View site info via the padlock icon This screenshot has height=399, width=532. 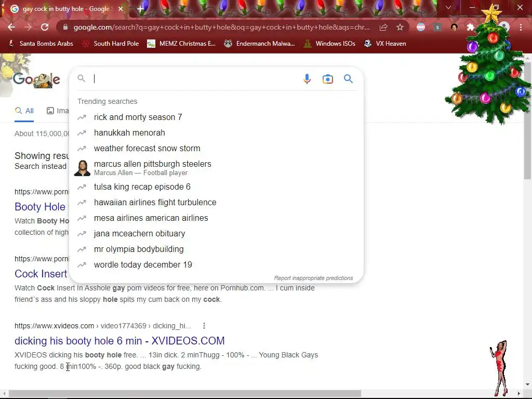click(x=65, y=27)
